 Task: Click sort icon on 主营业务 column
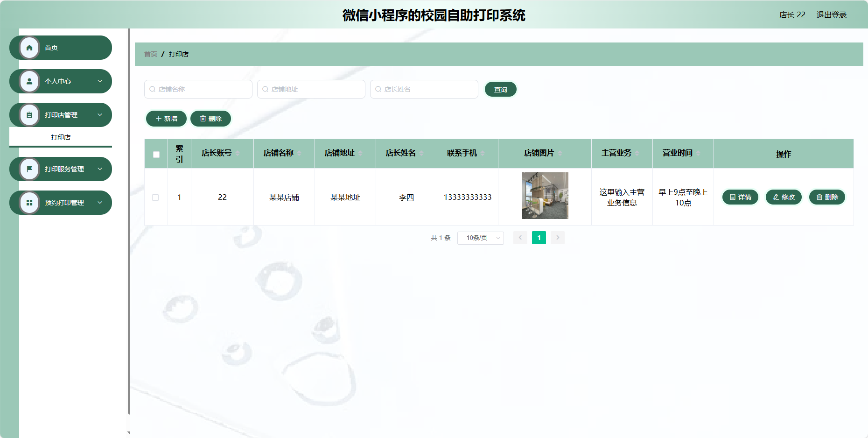[x=637, y=153]
